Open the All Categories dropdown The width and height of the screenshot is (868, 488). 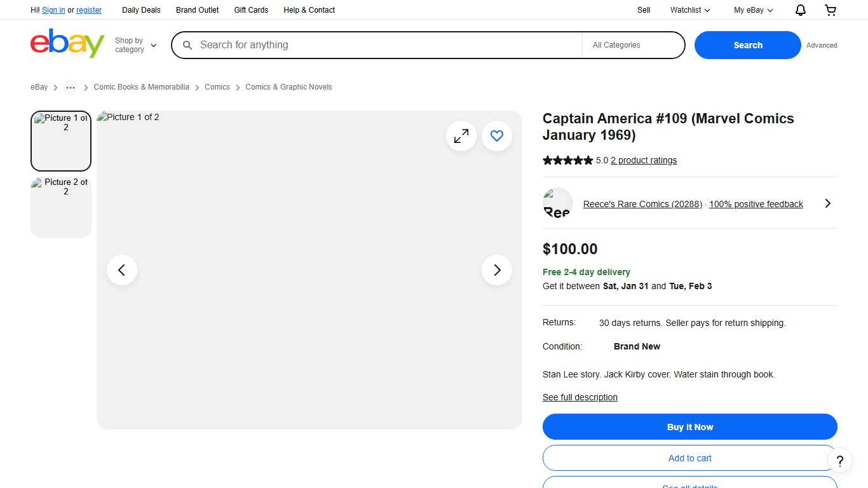pyautogui.click(x=632, y=45)
